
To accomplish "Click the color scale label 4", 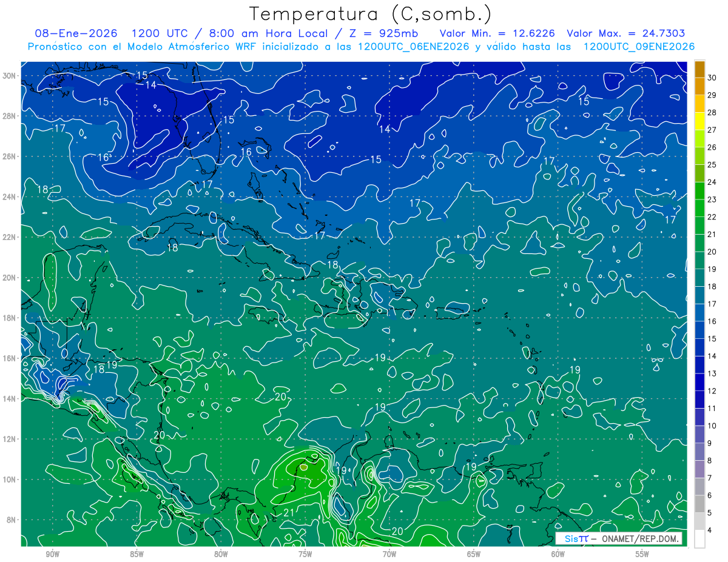I will point(710,531).
